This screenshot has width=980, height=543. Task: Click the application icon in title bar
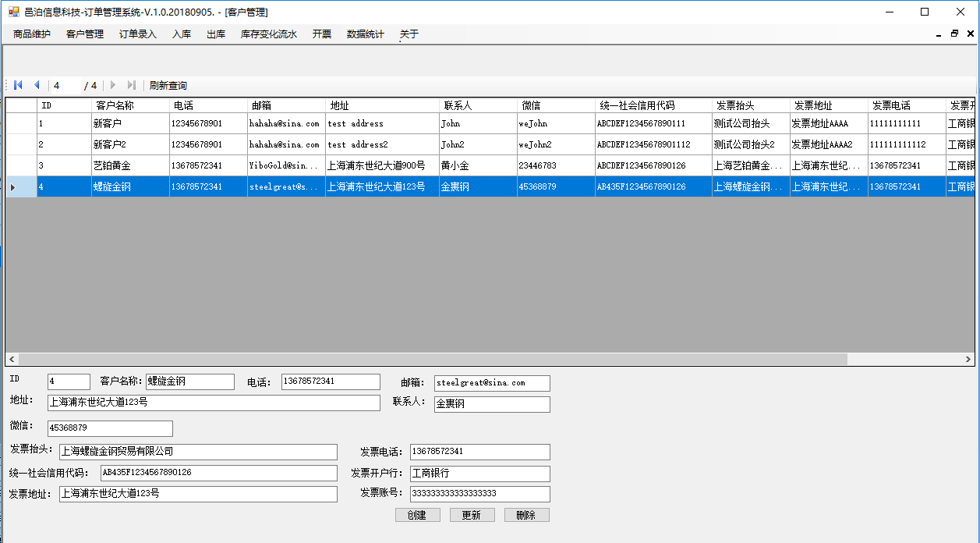(x=13, y=12)
